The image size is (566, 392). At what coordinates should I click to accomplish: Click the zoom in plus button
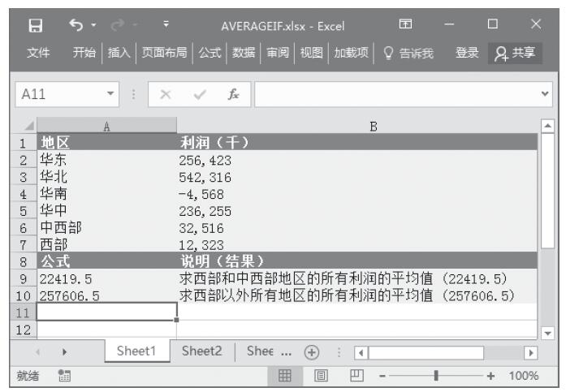click(490, 376)
